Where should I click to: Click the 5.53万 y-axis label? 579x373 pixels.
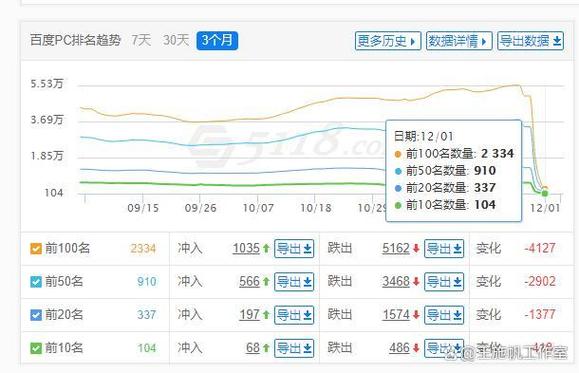47,83
